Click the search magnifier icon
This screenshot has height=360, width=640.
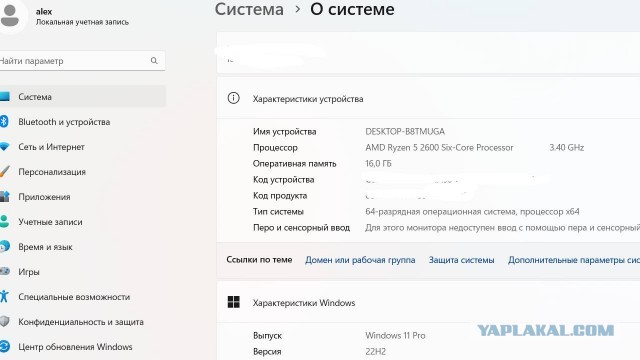[x=154, y=60]
